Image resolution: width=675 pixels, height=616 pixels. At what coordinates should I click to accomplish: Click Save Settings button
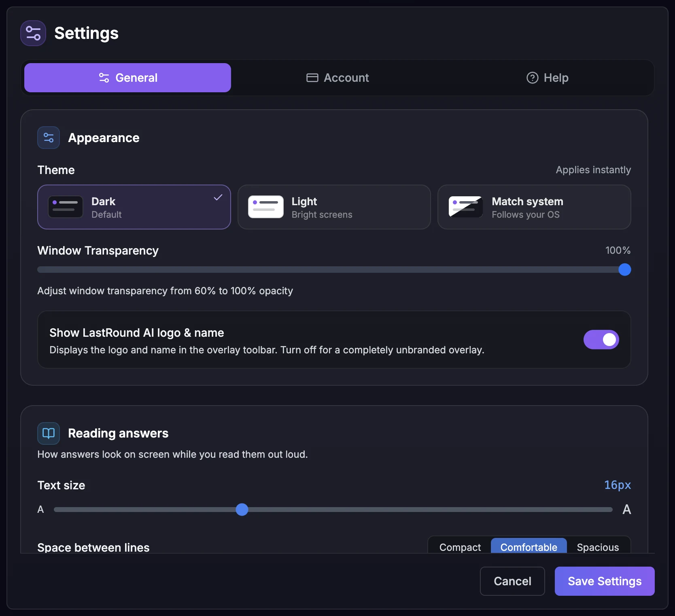tap(605, 581)
